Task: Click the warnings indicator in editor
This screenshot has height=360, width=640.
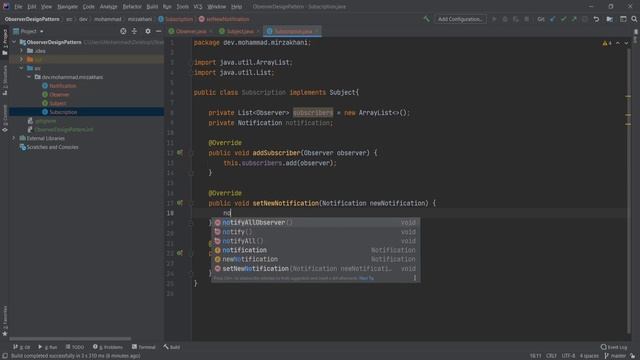Action: click(607, 43)
